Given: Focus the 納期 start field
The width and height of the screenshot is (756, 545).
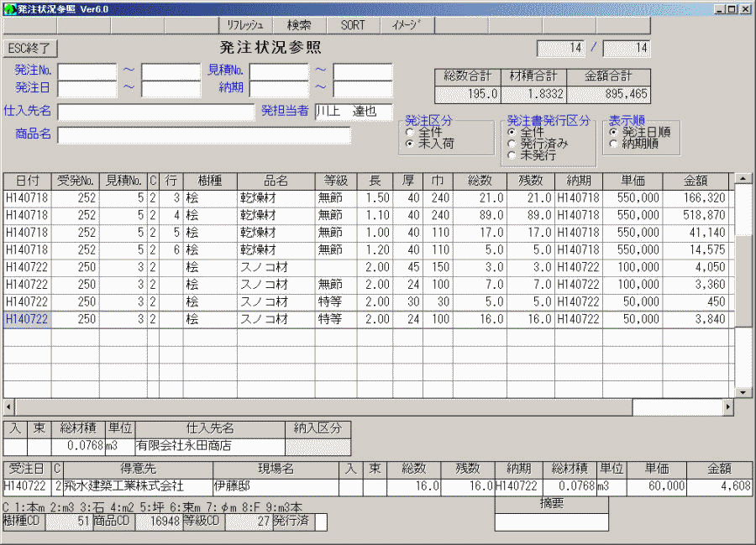Looking at the screenshot, I should click(279, 89).
